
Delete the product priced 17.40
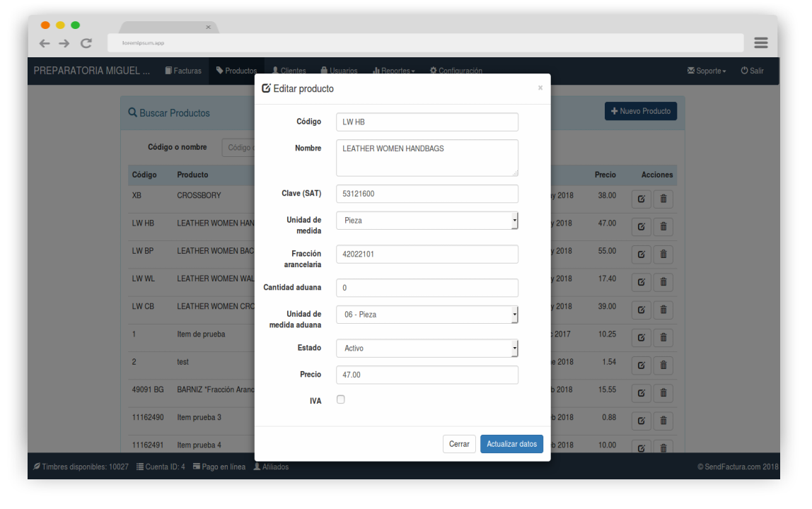coord(663,282)
